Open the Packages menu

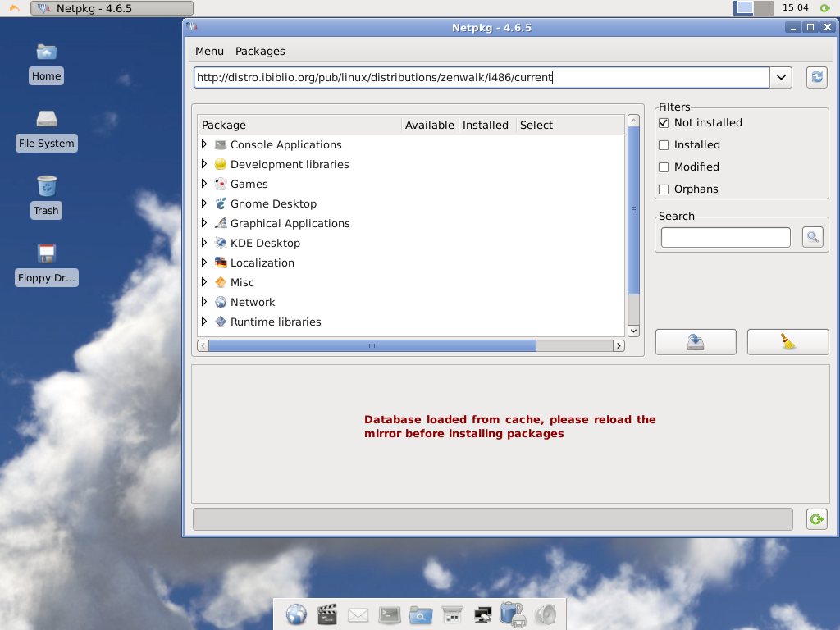[260, 51]
